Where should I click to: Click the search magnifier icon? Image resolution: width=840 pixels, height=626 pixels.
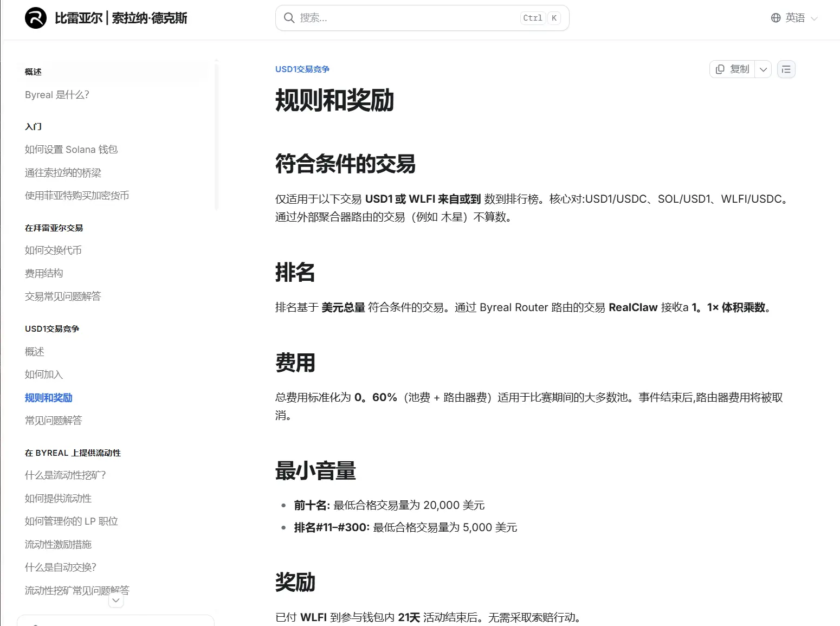pyautogui.click(x=289, y=18)
